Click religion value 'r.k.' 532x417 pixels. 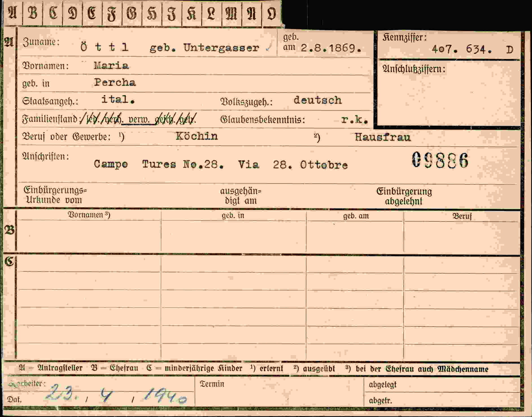coord(354,119)
